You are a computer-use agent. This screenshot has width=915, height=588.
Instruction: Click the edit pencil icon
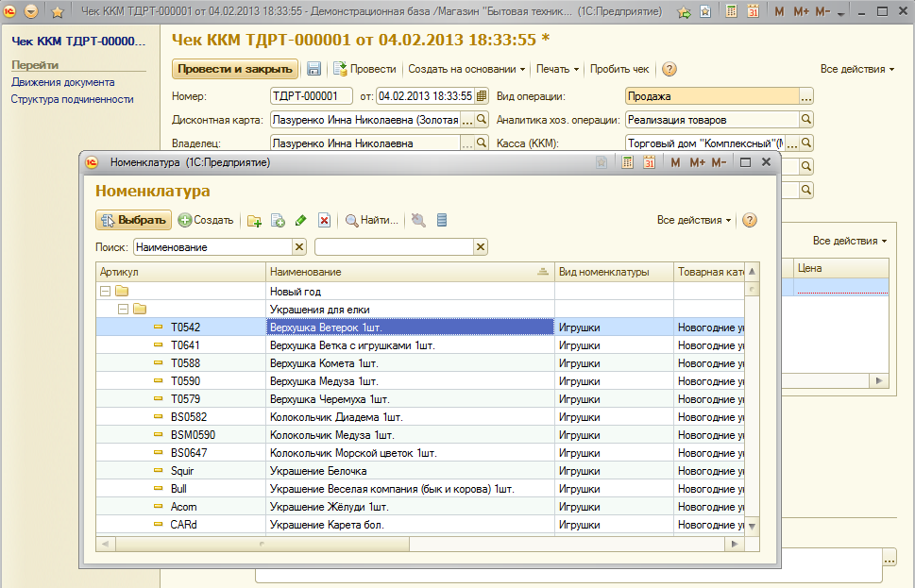pyautogui.click(x=301, y=220)
